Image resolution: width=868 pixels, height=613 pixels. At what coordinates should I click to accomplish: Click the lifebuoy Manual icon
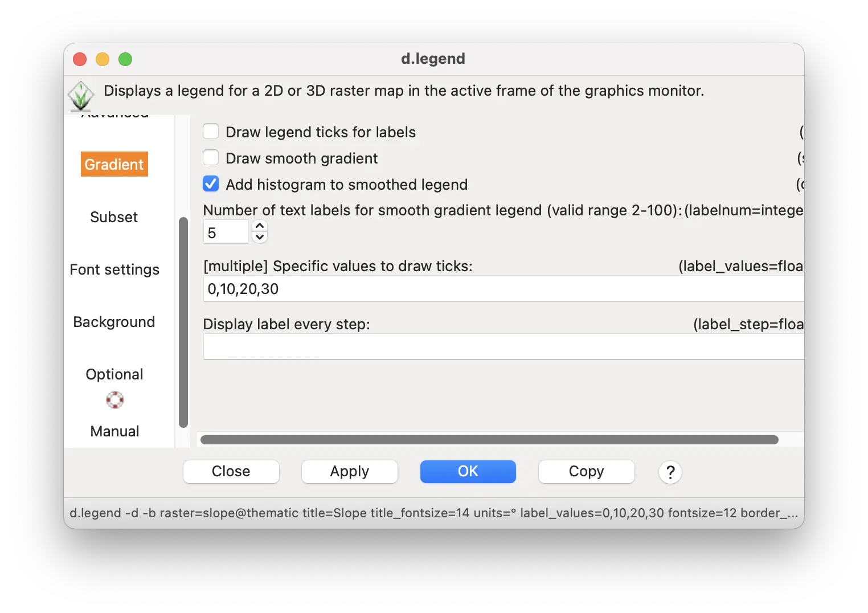[114, 400]
